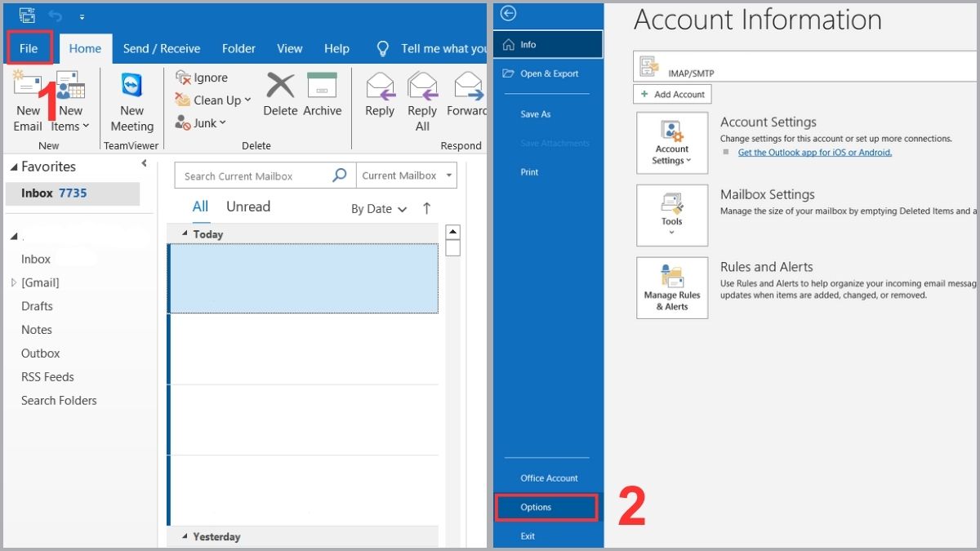Choose Print in backstage menu

(529, 172)
